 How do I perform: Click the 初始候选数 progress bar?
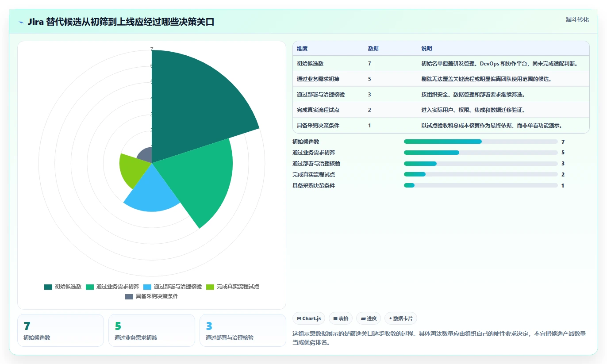[480, 142]
